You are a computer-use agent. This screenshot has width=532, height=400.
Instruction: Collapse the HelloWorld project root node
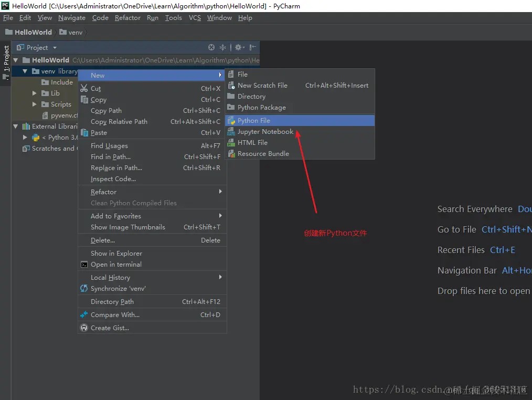[x=16, y=60]
